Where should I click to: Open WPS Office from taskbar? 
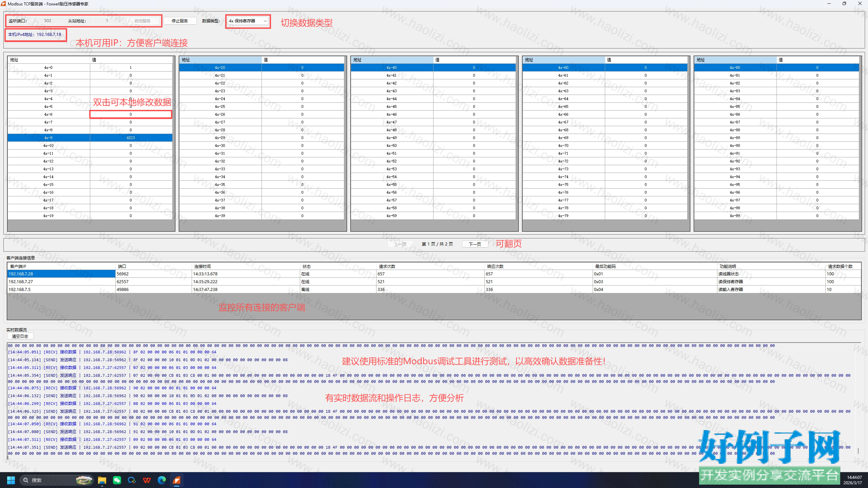(147, 480)
